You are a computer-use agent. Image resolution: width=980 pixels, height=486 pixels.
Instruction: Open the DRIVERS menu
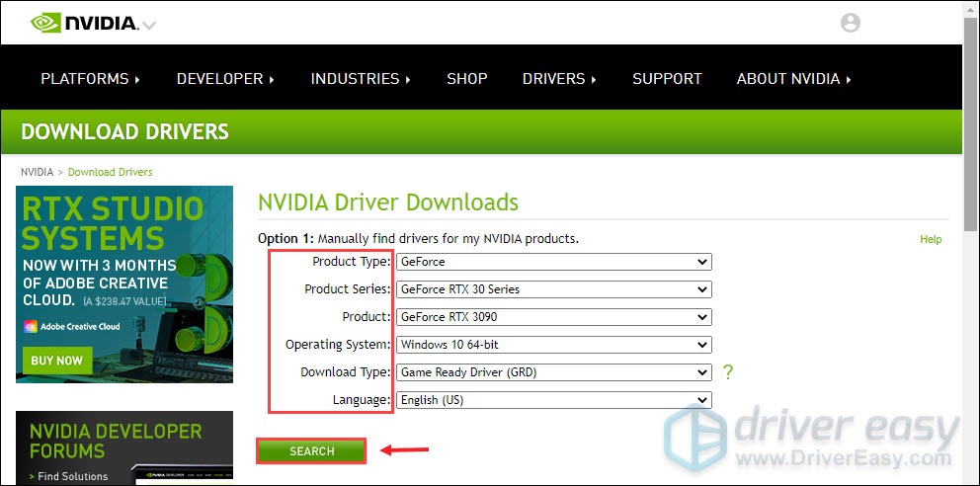pos(559,79)
